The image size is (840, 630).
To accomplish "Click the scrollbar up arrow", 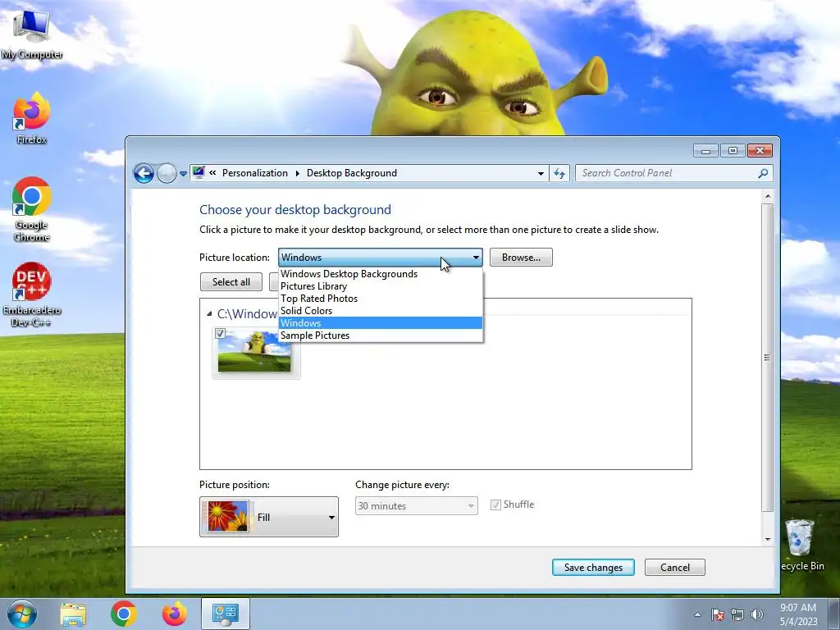I will click(x=767, y=197).
